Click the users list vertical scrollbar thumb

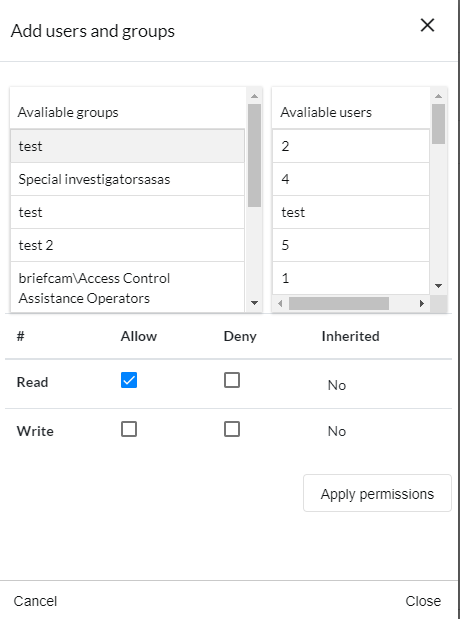coord(438,124)
